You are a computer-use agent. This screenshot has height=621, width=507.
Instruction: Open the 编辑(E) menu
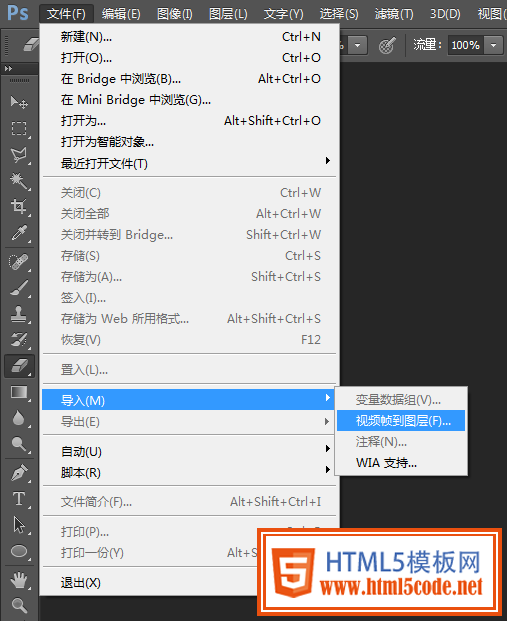[x=121, y=14]
